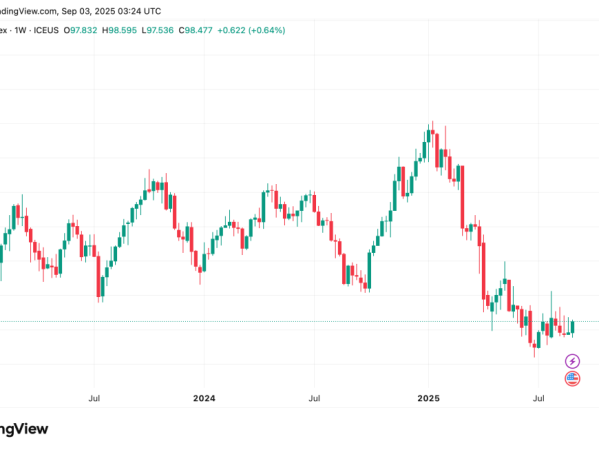Click the ICEUS exchange label
Screen dimensions: 599x450
[46, 30]
